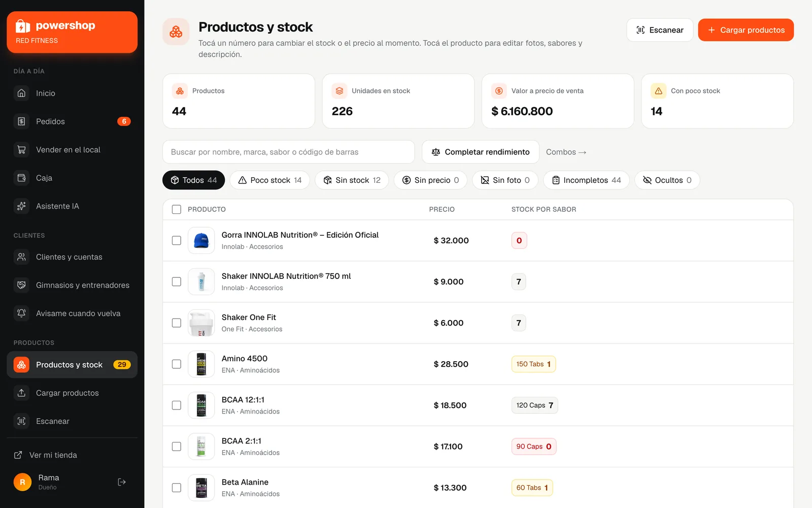This screenshot has width=812, height=508.
Task: Click the warning icon on Con poco stock card
Action: click(x=658, y=91)
